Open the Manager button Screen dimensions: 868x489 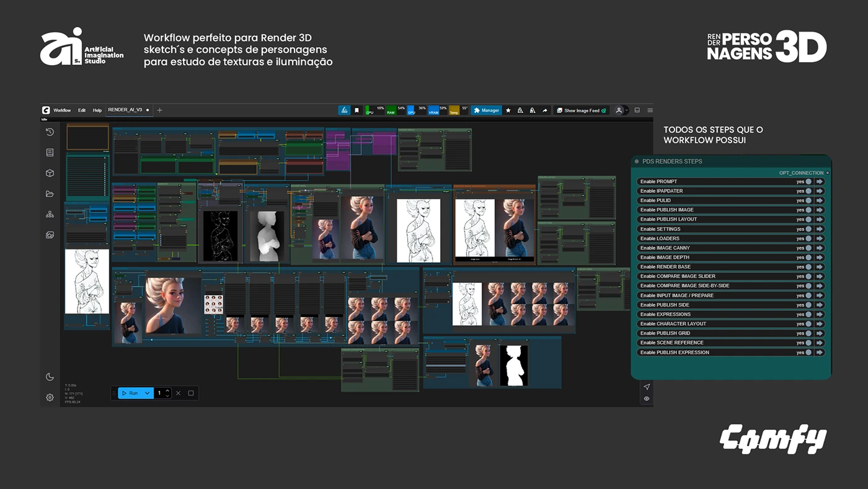click(486, 110)
